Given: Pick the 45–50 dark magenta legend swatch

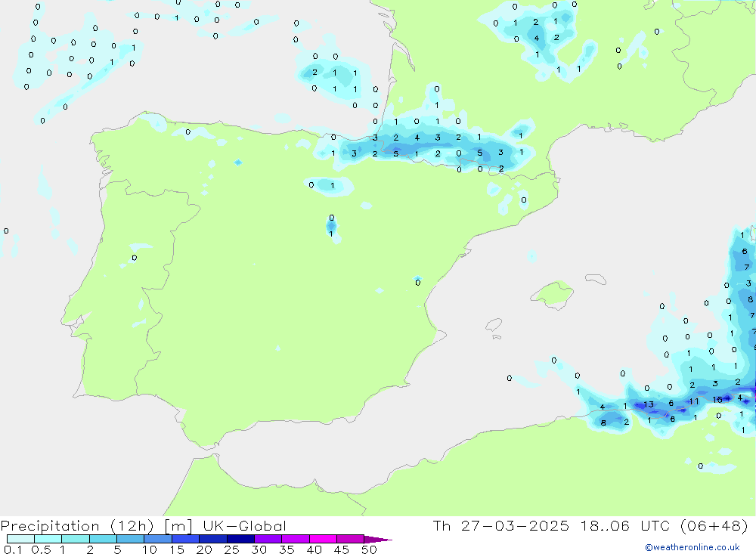Looking at the screenshot, I should pos(351,539).
